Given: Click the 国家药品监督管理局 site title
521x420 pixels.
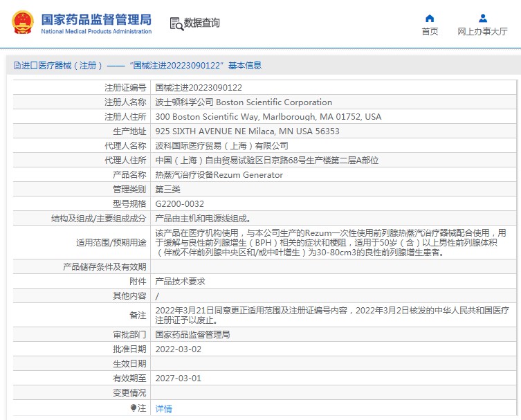Looking at the screenshot, I should pyautogui.click(x=96, y=19).
